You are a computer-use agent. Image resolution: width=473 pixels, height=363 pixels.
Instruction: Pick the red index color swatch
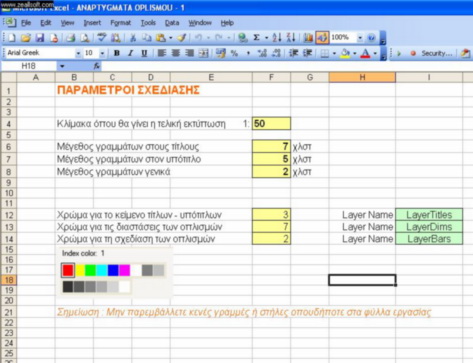click(x=68, y=270)
